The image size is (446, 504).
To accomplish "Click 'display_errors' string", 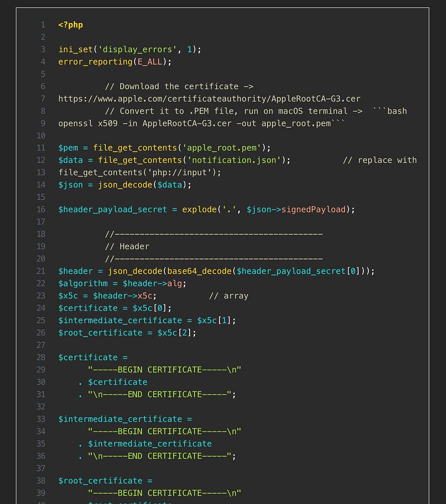I will tap(137, 49).
